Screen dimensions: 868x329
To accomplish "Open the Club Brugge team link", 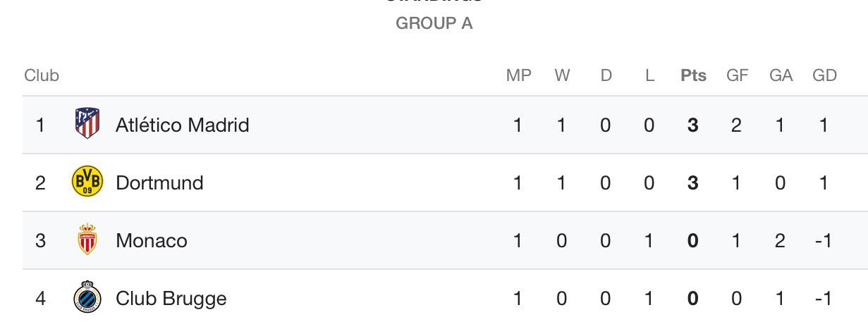I will (x=171, y=299).
